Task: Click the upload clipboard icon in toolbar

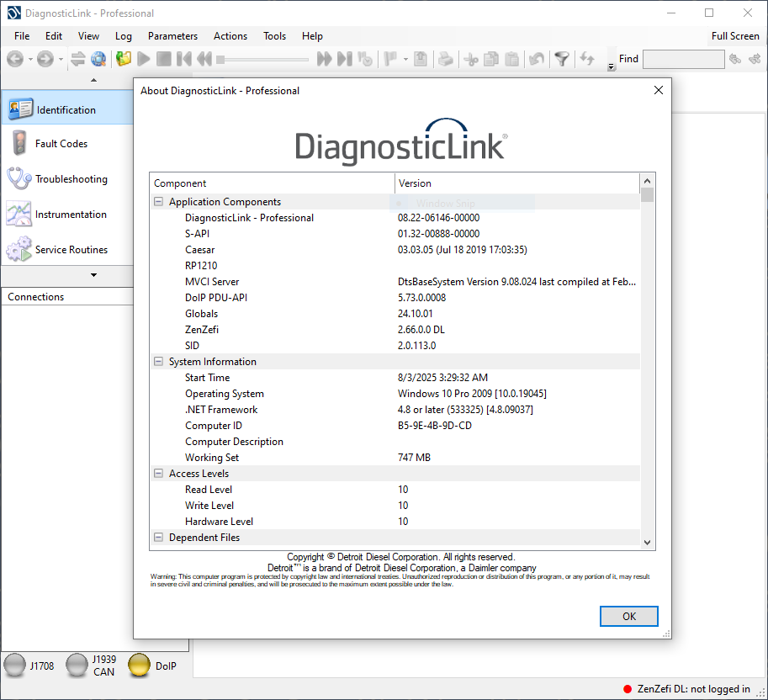Action: click(x=421, y=59)
